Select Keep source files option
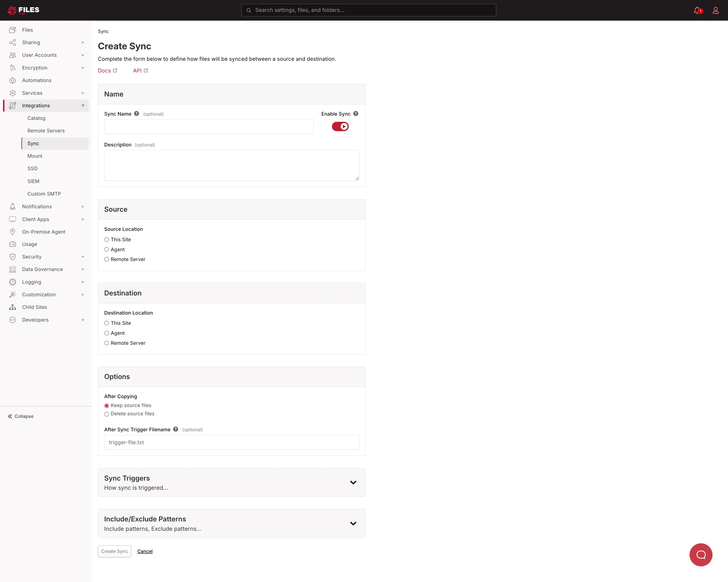Viewport: 728px width, 582px height. pos(106,405)
